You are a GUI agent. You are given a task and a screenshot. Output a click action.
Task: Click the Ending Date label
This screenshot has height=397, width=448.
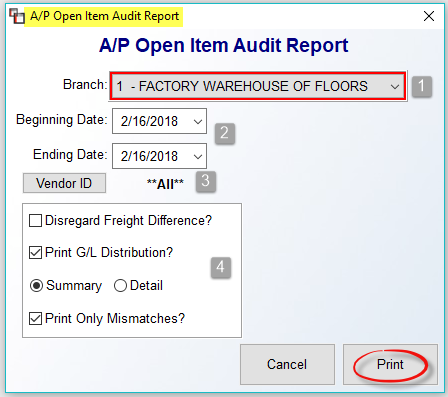70,155
